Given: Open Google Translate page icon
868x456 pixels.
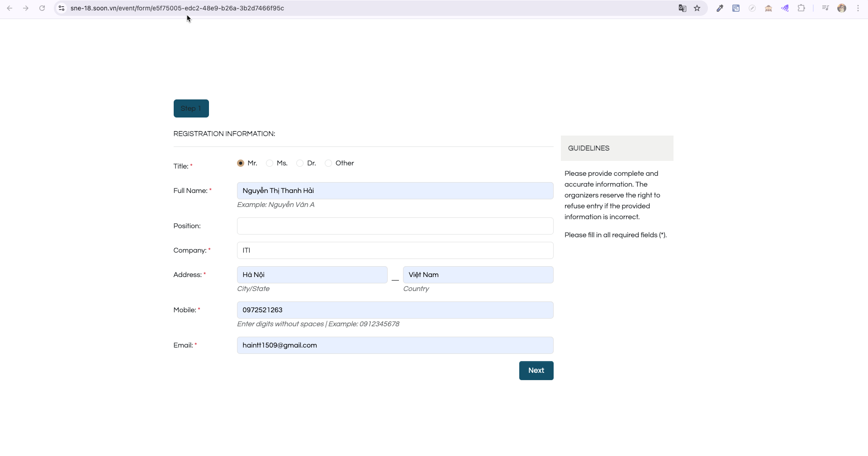Looking at the screenshot, I should point(682,8).
